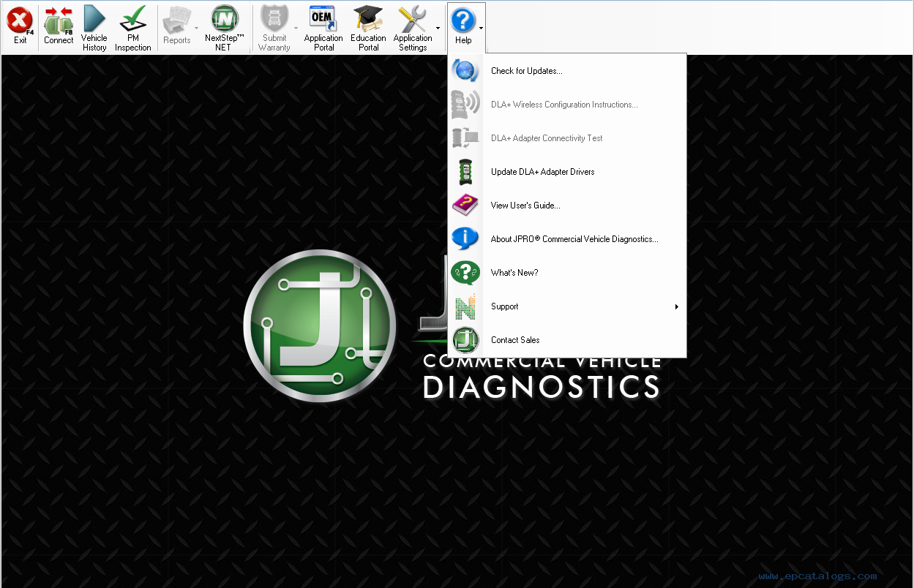Click the red Exit icon

coord(20,20)
